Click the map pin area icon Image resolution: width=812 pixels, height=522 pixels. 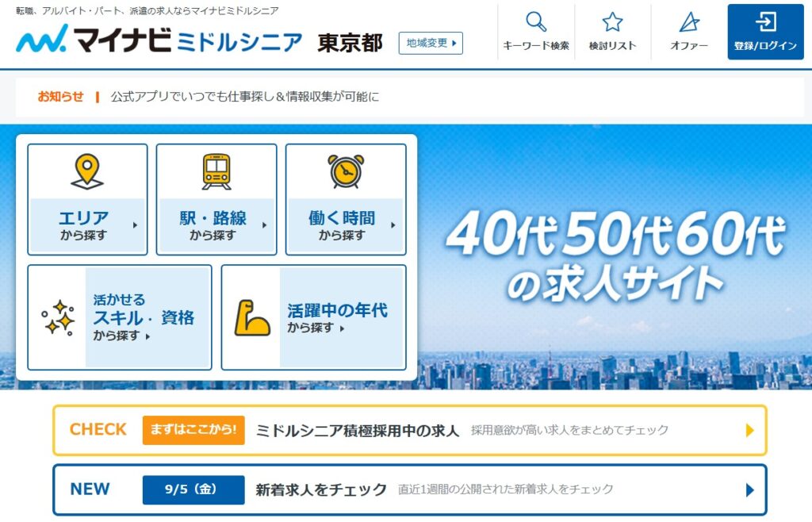(87, 171)
